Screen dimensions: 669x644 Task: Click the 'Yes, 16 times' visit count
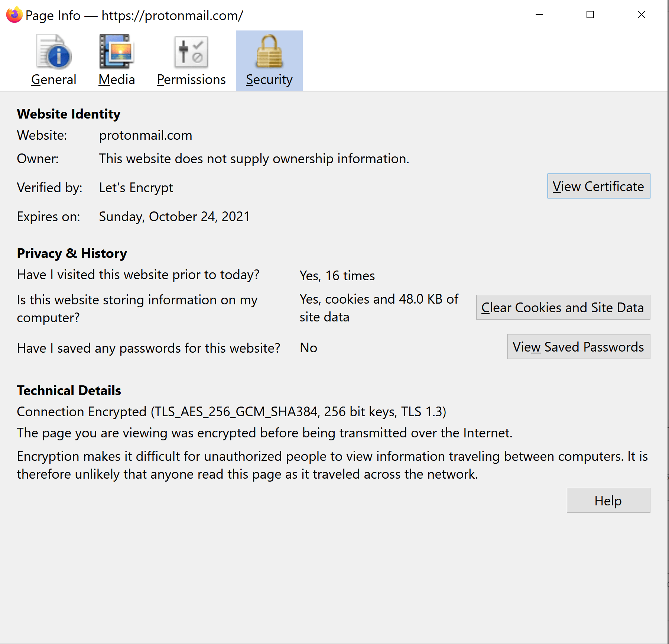337,276
